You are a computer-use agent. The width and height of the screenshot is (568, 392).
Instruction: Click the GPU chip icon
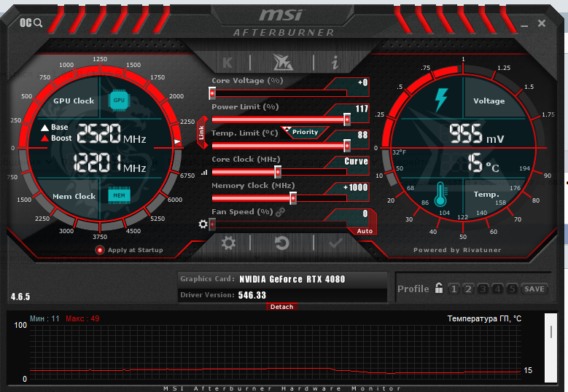pos(119,100)
